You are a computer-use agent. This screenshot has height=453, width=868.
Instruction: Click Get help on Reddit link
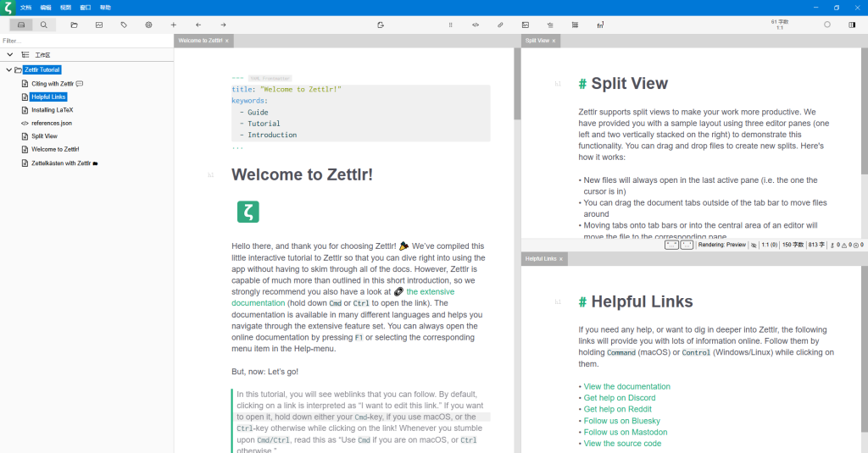[x=618, y=409]
